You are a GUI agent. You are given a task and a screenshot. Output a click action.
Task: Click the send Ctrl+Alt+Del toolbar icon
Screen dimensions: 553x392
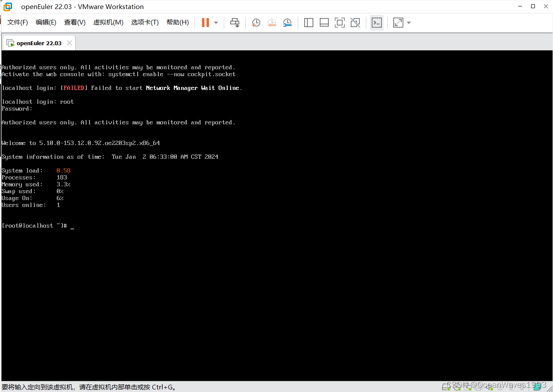point(235,22)
